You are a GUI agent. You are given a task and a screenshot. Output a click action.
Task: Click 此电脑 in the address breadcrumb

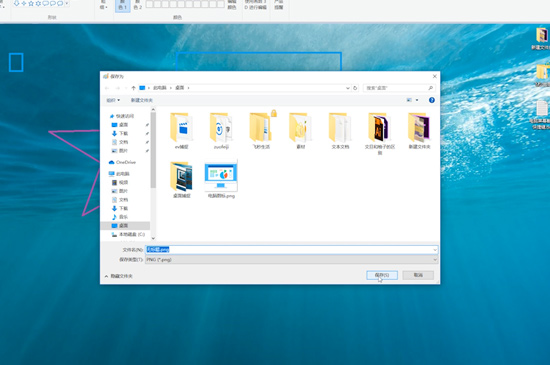tap(160, 88)
